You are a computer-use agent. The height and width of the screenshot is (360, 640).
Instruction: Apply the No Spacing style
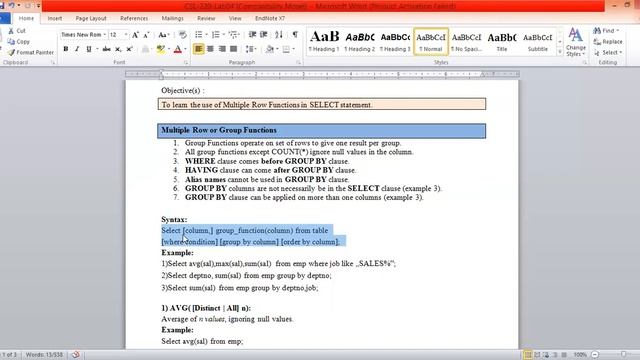(467, 41)
